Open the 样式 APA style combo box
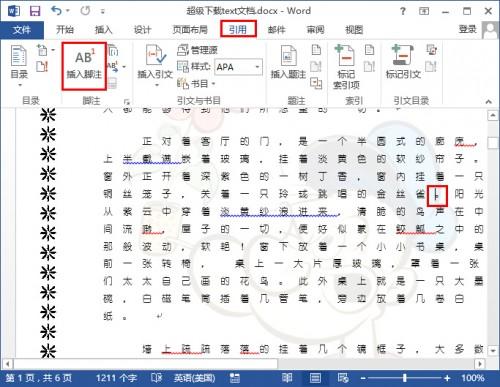The width and height of the screenshot is (500, 387). pos(239,67)
